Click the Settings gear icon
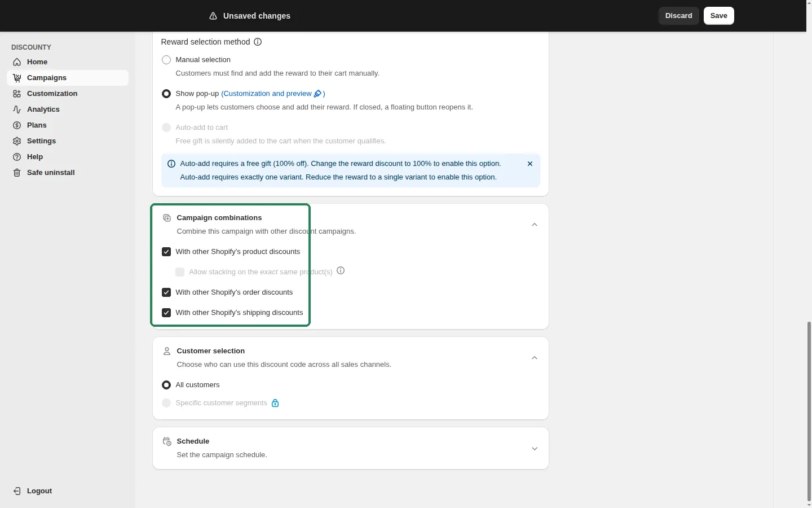 [17, 141]
